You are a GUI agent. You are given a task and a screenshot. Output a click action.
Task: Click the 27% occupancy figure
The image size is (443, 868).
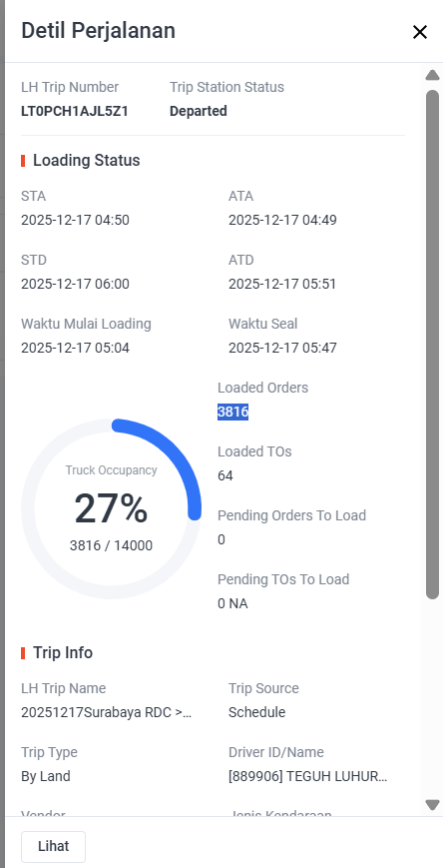[111, 508]
